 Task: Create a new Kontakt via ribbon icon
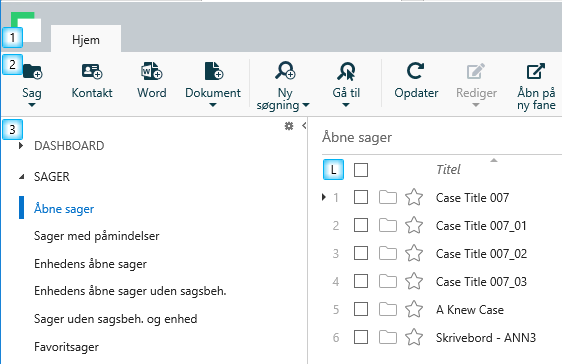pos(92,71)
